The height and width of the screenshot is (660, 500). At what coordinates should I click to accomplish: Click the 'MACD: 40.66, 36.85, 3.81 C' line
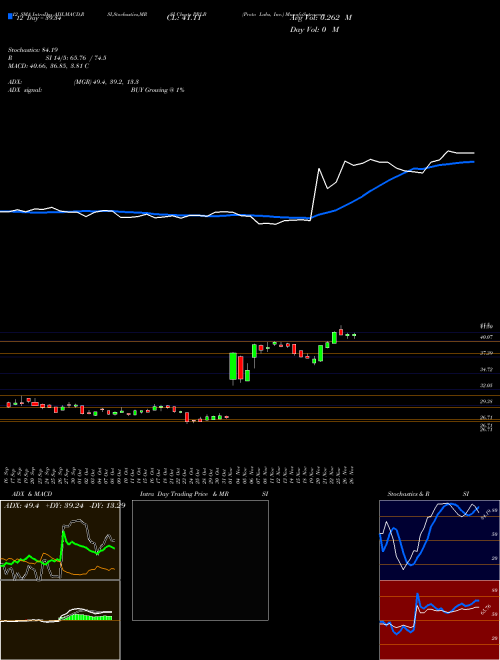pyautogui.click(x=48, y=66)
